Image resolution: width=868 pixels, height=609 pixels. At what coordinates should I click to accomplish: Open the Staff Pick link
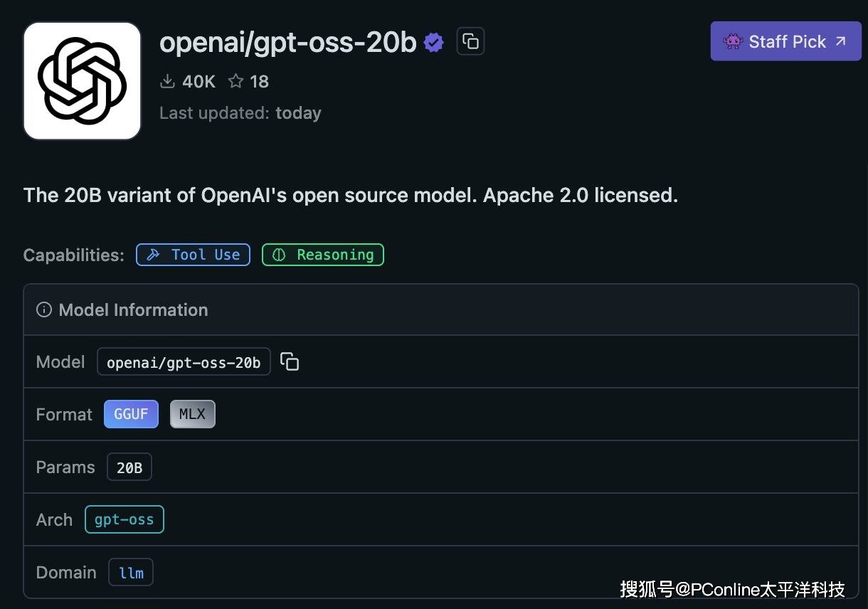pyautogui.click(x=785, y=41)
